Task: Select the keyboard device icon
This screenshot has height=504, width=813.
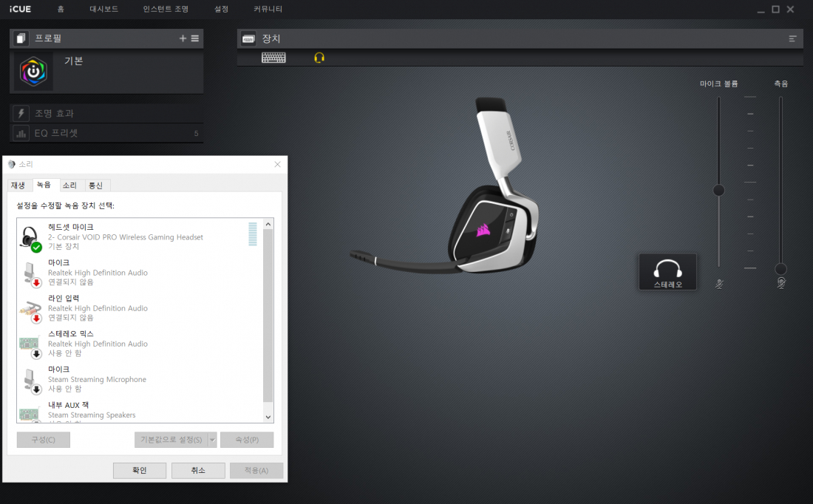Action: [273, 58]
